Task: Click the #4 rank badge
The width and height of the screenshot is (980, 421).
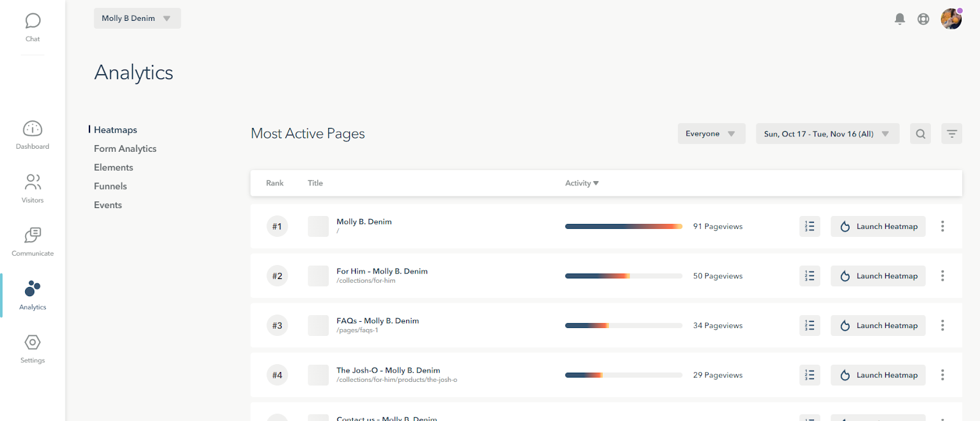Action: coord(277,375)
